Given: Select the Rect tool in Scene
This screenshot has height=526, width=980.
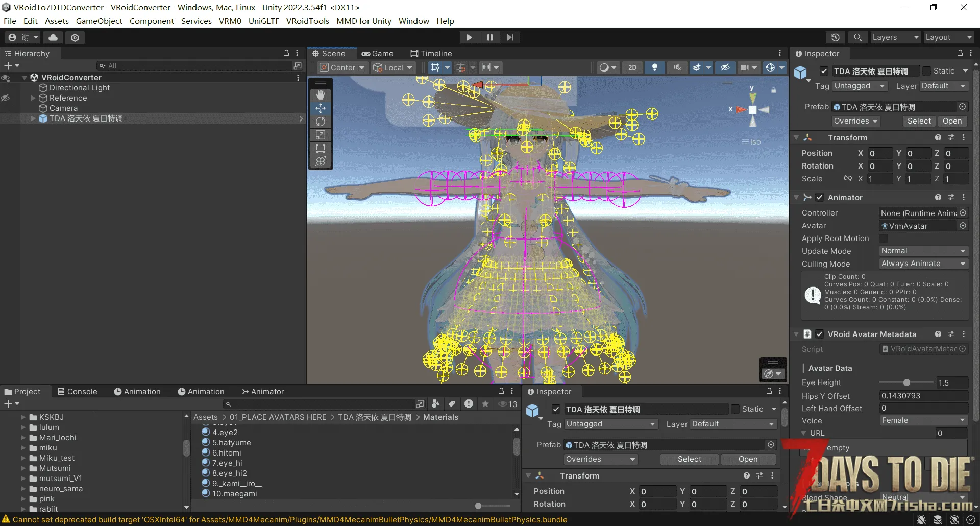Looking at the screenshot, I should 321,148.
